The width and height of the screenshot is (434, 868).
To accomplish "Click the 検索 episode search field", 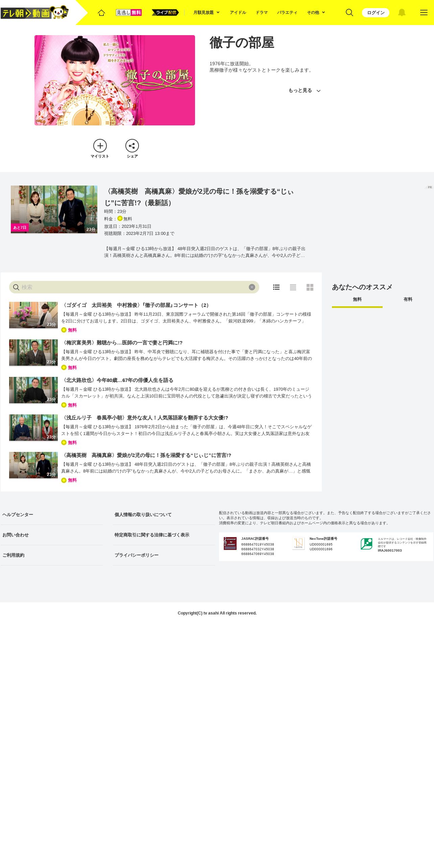I will tap(134, 287).
